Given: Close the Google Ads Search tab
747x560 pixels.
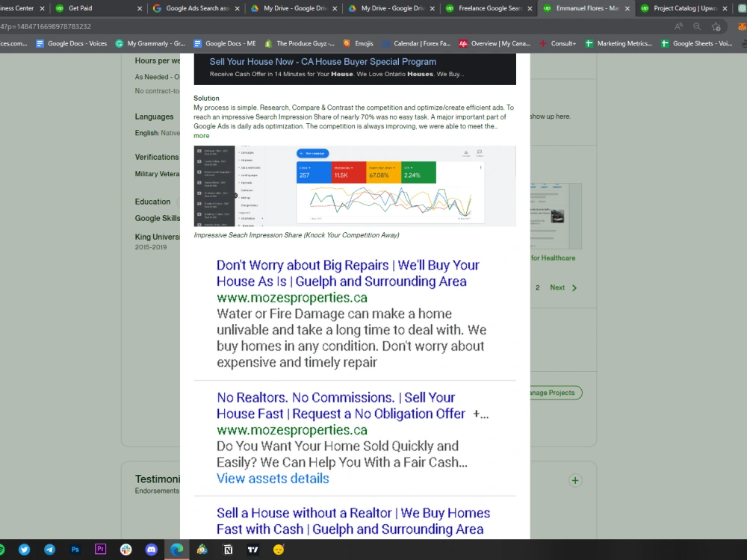Looking at the screenshot, I should click(238, 8).
